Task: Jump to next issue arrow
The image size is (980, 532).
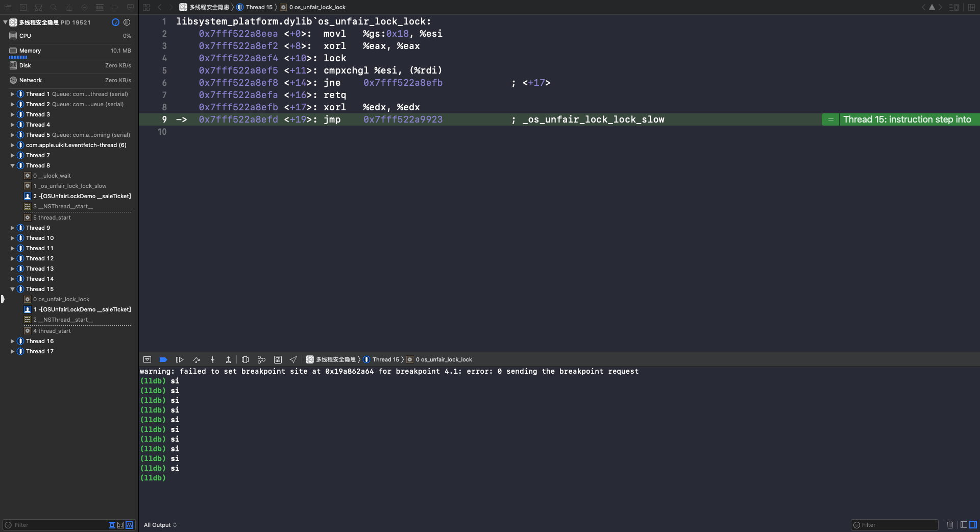Action: (940, 7)
